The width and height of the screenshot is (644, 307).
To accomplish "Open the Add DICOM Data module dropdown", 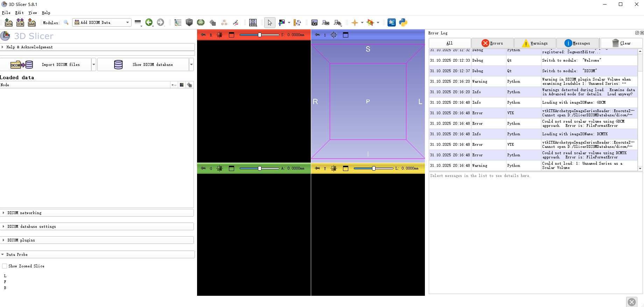I will [101, 22].
